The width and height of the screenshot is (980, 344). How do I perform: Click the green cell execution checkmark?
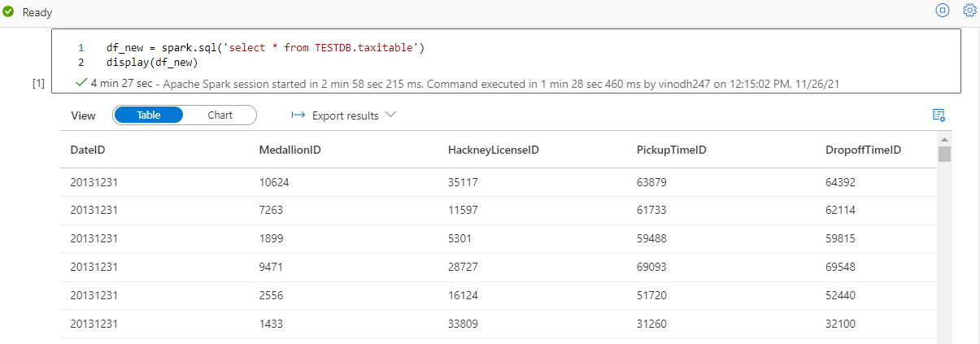(81, 83)
